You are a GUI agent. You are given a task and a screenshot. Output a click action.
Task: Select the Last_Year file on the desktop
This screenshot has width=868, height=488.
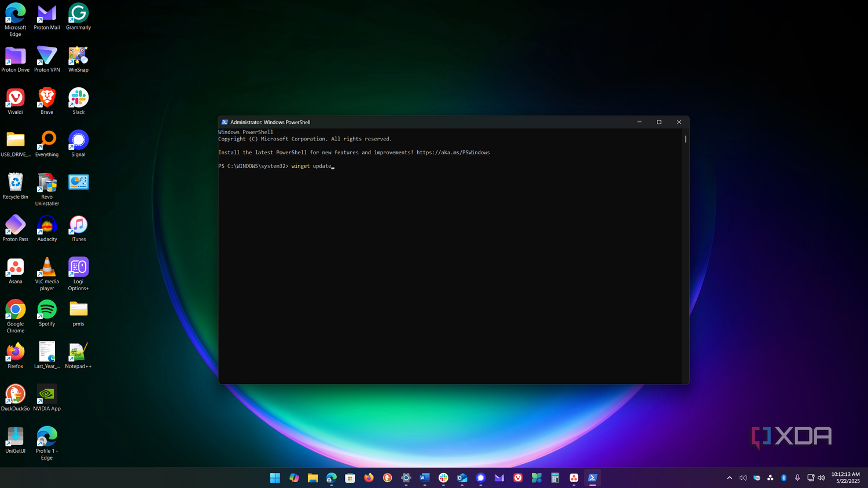pos(47,355)
